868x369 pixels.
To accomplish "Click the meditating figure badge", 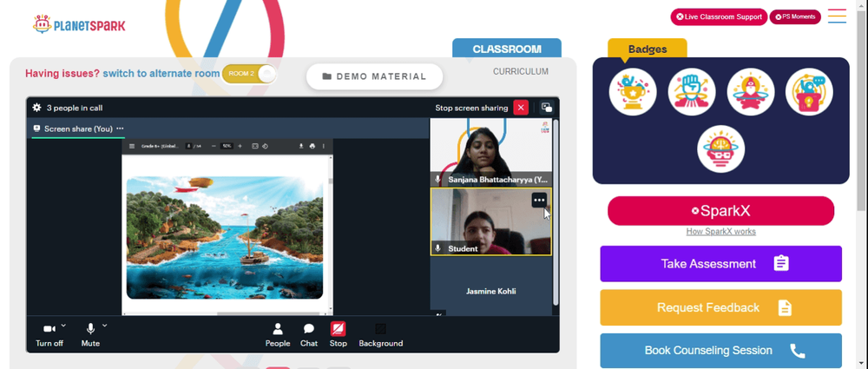I will (x=751, y=92).
